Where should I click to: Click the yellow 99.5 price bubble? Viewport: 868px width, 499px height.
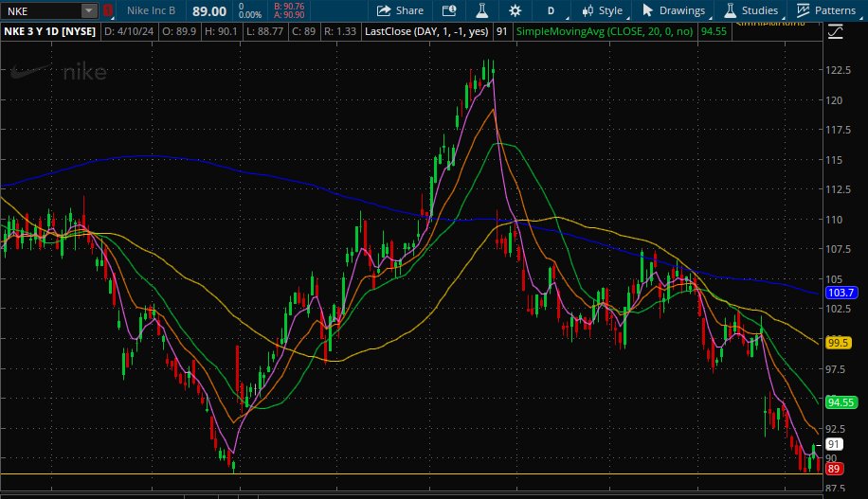coord(838,343)
